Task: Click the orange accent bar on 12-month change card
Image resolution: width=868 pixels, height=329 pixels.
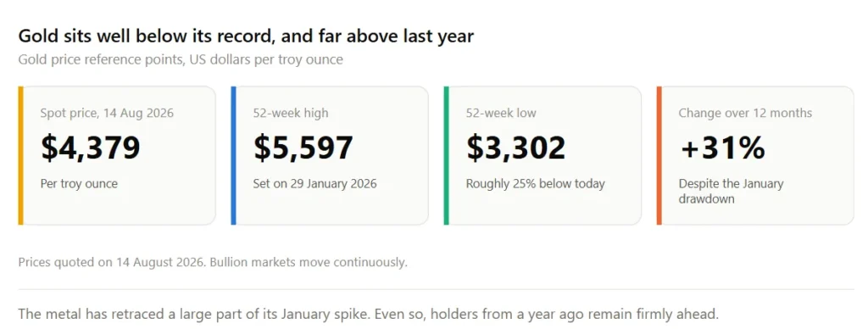Action: [x=659, y=156]
